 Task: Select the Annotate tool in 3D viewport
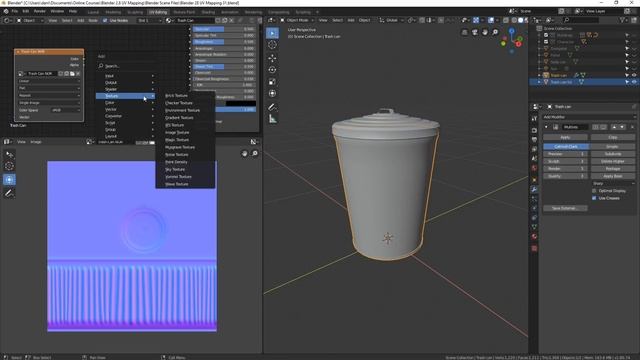pos(272,107)
